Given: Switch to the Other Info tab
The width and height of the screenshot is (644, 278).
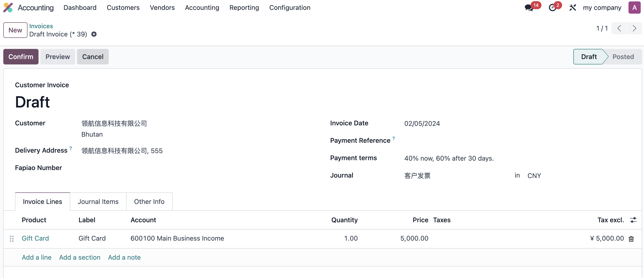Looking at the screenshot, I should tap(149, 201).
